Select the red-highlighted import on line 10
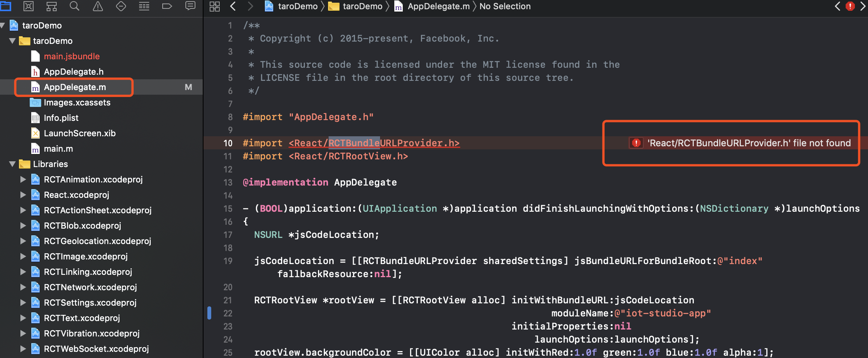 [x=373, y=143]
